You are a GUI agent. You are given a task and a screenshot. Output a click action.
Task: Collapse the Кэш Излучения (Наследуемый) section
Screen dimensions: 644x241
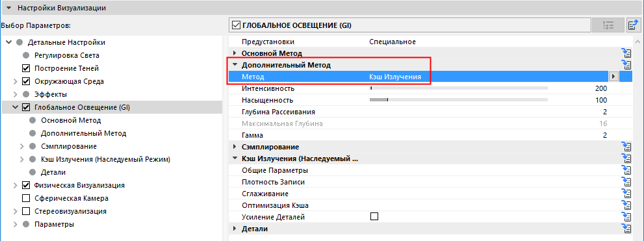(235, 159)
